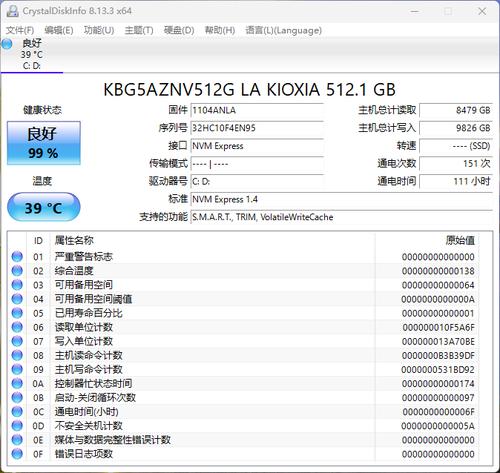Click the serial number field 32HC10F4EN95
This screenshot has height=473, width=500.
[257, 128]
